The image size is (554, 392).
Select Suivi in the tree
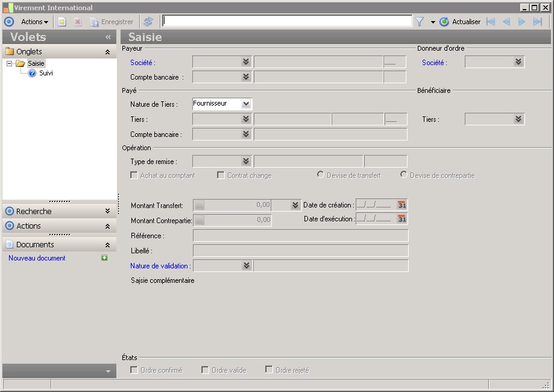point(46,73)
